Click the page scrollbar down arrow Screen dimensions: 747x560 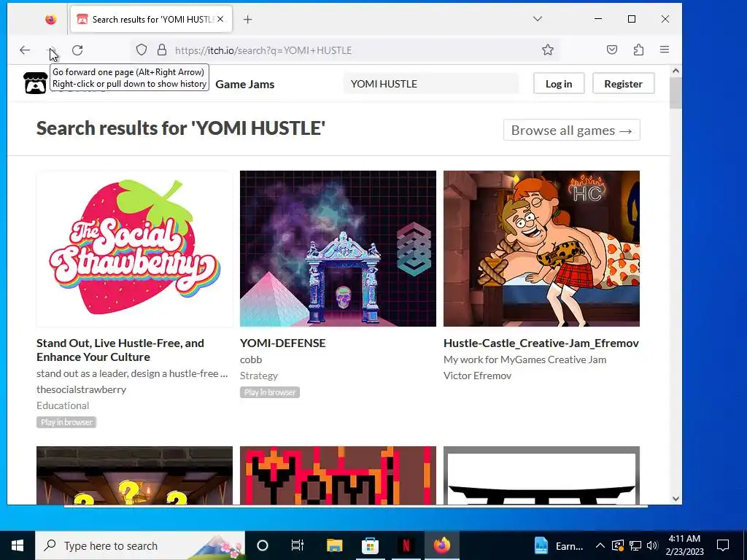click(x=676, y=499)
